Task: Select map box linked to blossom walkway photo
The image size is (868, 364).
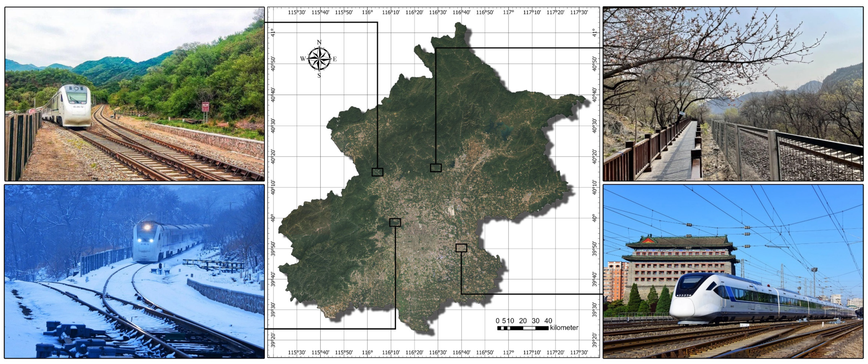Action: (436, 168)
